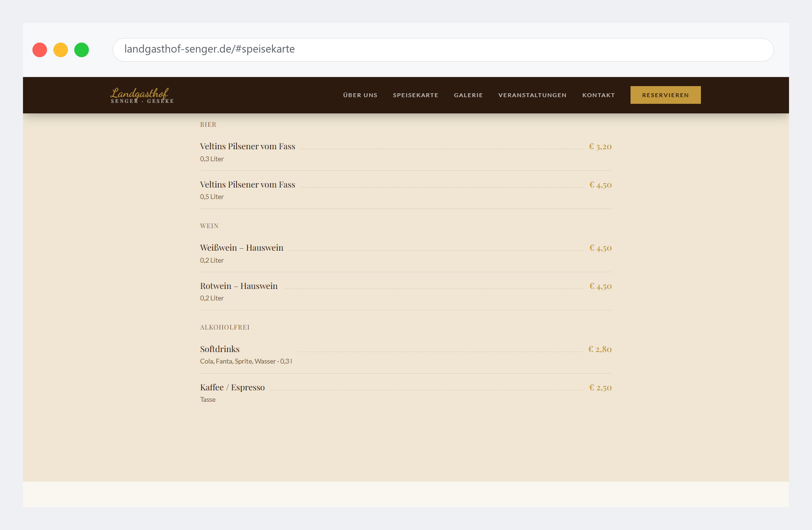Open the Kontakt nav link
This screenshot has width=812, height=530.
click(598, 95)
